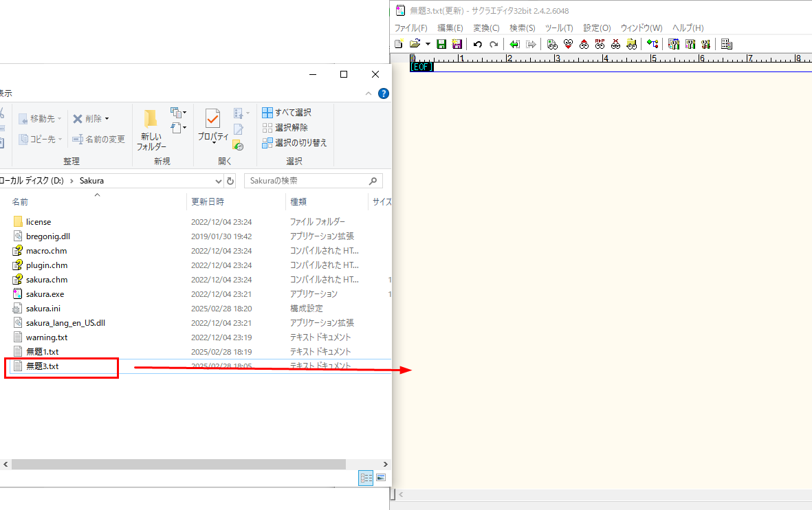812x510 pixels.
Task: Click the open file folder icon in Sakura Editor
Action: tap(415, 44)
